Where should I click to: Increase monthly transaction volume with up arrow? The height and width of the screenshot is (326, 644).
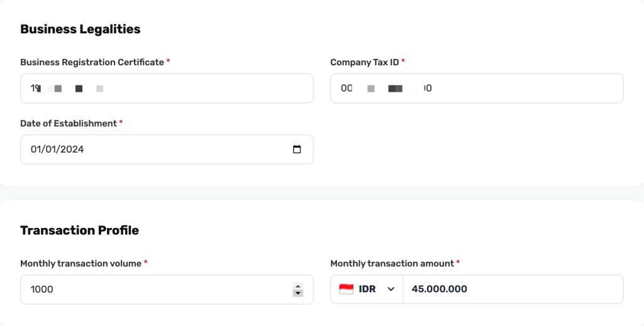click(297, 286)
